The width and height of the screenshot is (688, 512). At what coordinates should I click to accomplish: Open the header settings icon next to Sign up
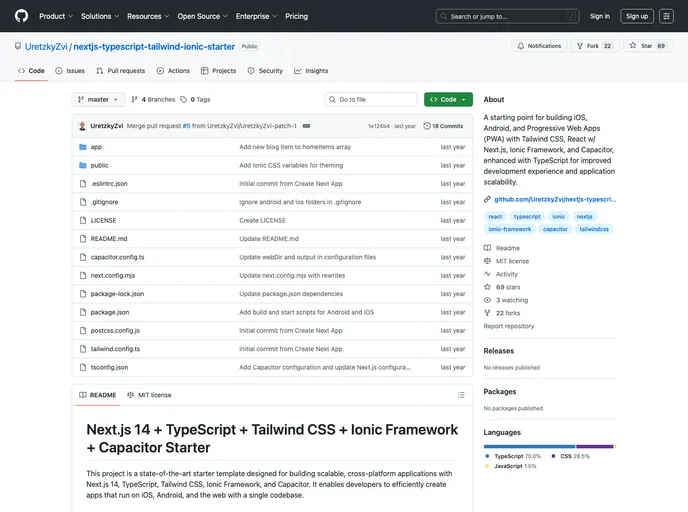(666, 16)
